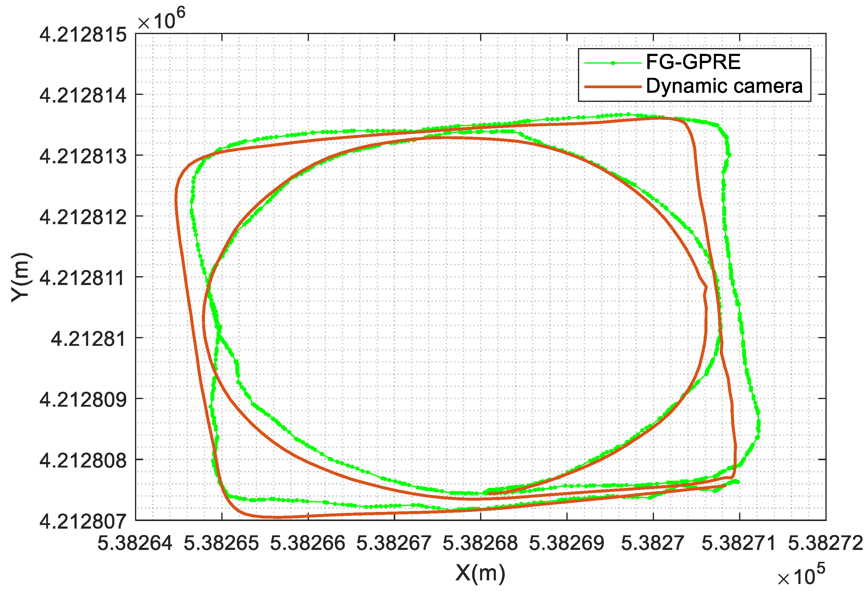Click the x-axis tick label 5.38266

click(307, 543)
